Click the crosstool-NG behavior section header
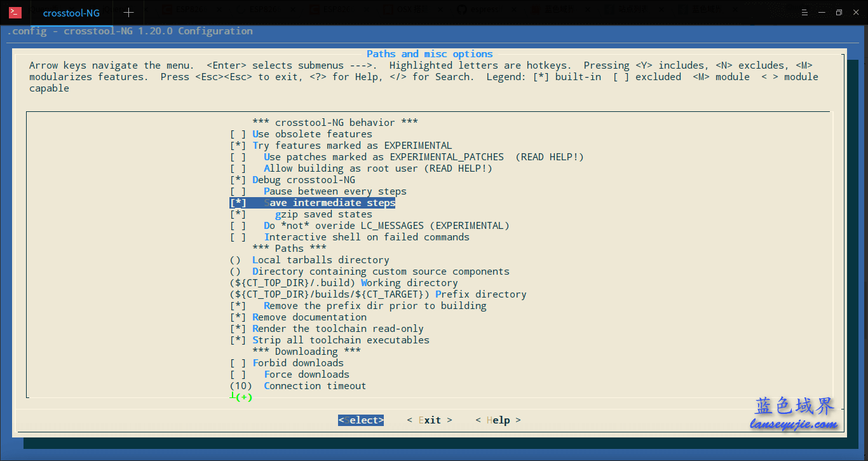 (335, 123)
